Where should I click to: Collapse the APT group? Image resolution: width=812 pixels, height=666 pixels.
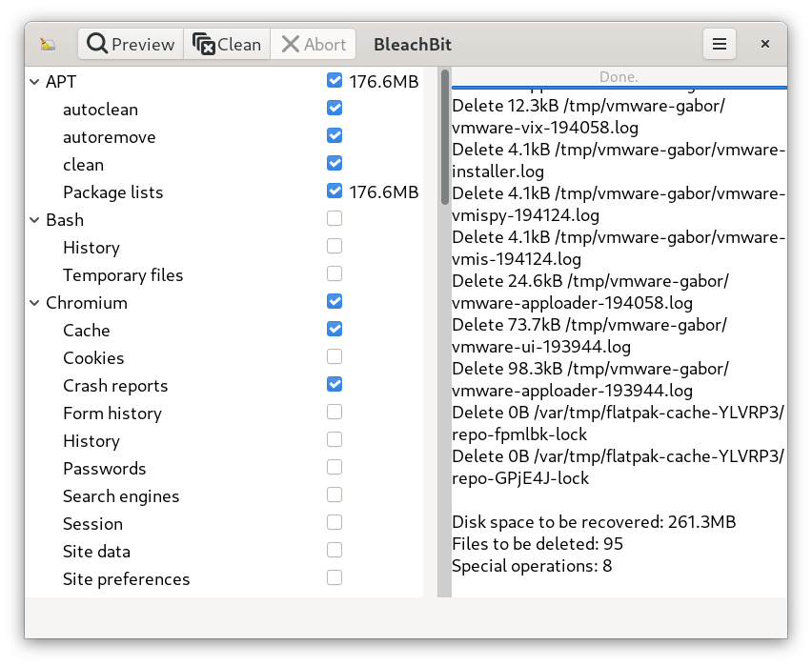[x=34, y=82]
